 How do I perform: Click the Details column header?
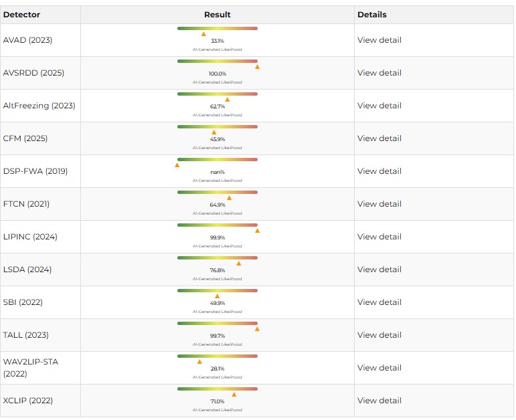(x=371, y=15)
